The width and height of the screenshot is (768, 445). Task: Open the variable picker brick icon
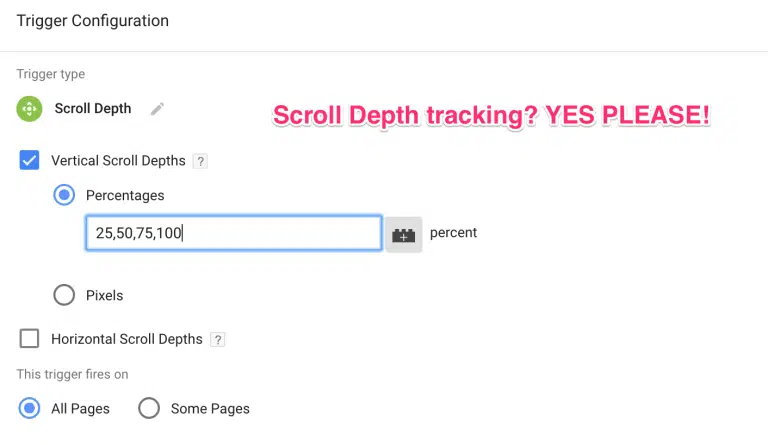404,234
